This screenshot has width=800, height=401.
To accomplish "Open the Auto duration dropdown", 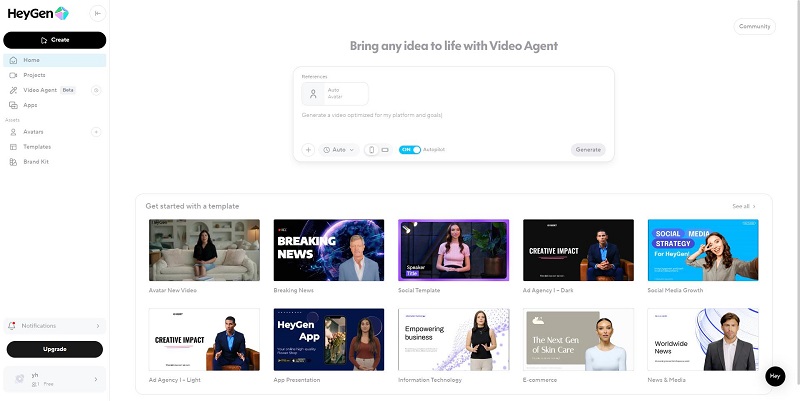I will [x=339, y=150].
